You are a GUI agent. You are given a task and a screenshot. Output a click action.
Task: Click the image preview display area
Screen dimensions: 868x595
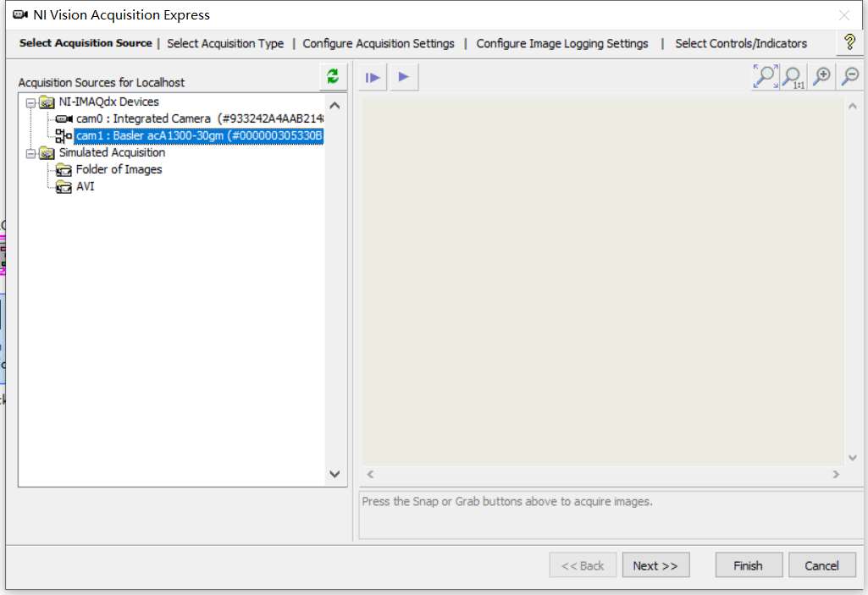(x=604, y=283)
